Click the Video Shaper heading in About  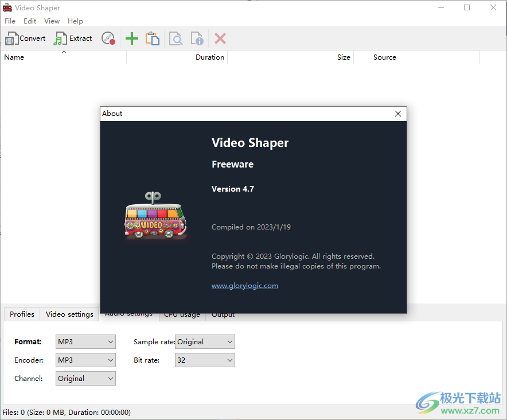(250, 143)
